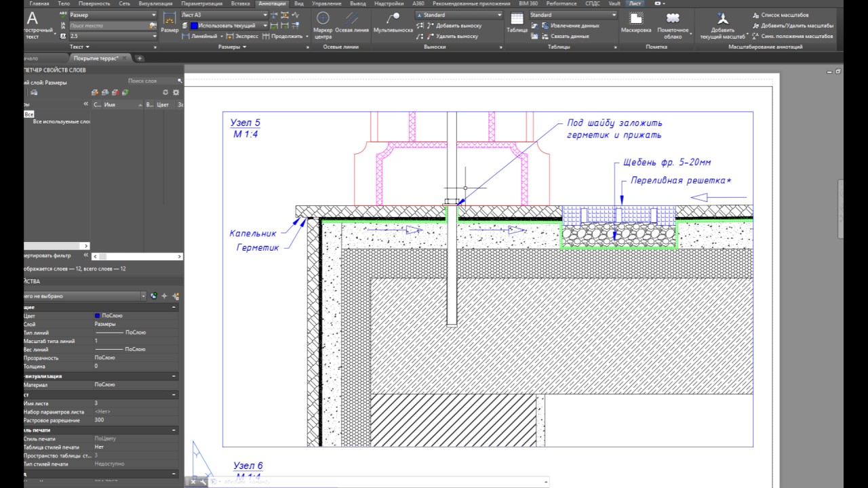Click the layer list horizontal scrollbar
The height and width of the screenshot is (488, 868).
click(138, 256)
